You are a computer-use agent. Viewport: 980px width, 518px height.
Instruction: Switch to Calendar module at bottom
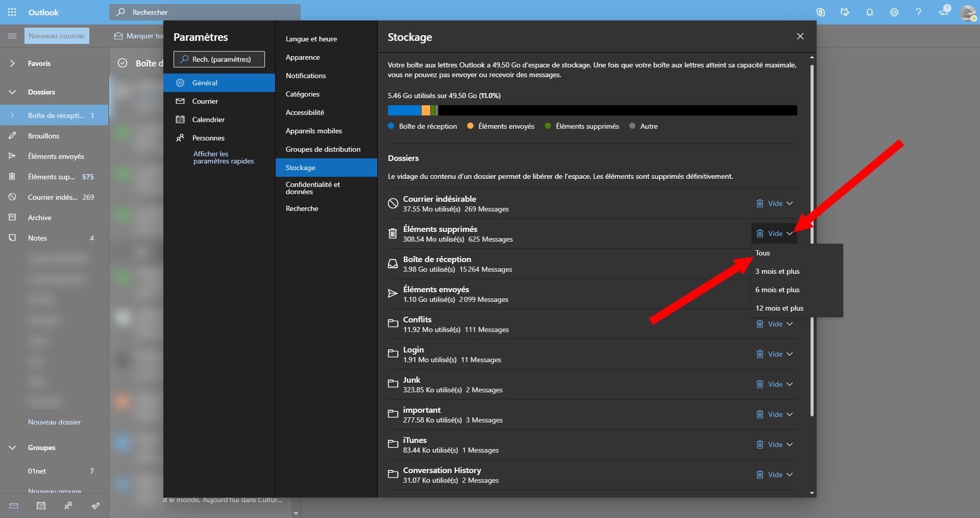(x=41, y=506)
